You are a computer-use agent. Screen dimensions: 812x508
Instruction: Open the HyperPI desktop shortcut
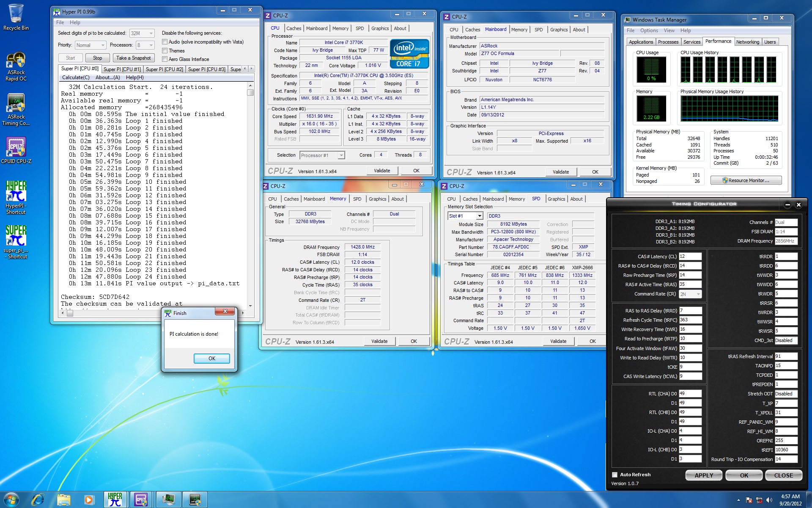[x=16, y=197]
